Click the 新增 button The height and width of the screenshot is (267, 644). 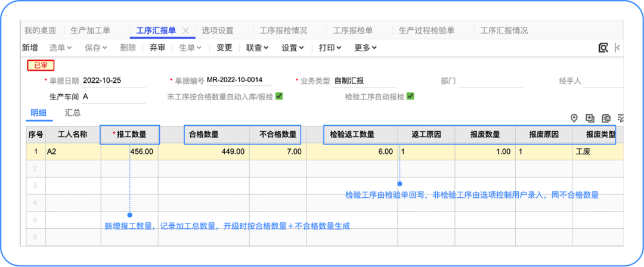click(x=30, y=48)
